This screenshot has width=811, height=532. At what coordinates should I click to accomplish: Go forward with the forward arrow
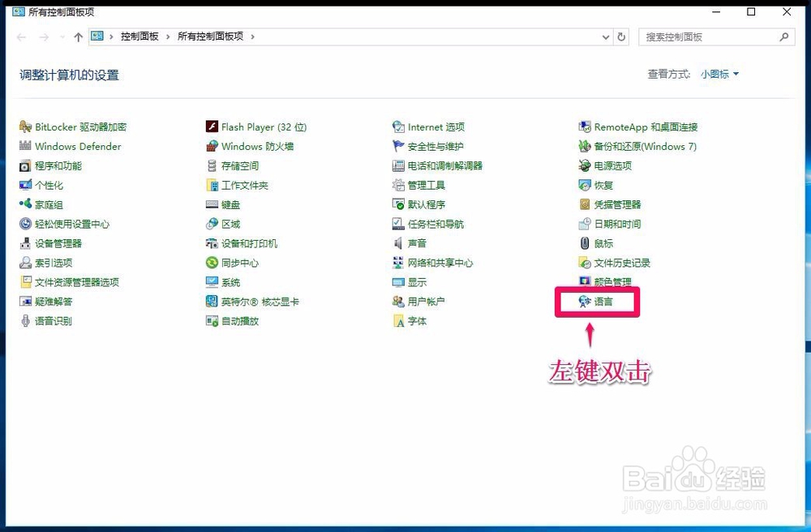(x=44, y=36)
